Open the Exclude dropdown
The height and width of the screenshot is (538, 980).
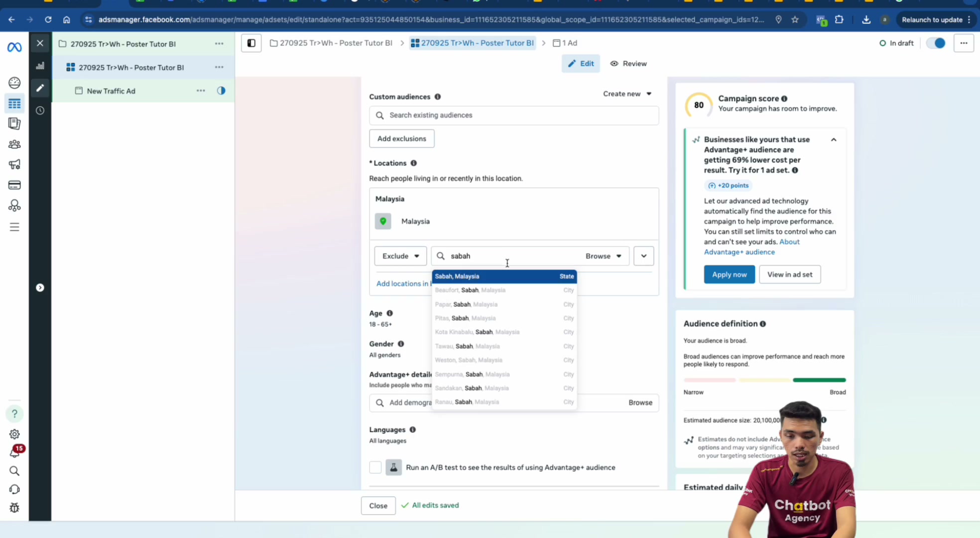[400, 256]
